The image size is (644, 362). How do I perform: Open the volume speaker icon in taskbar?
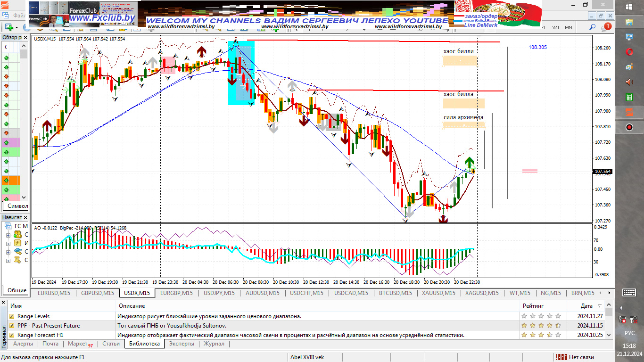(x=629, y=82)
